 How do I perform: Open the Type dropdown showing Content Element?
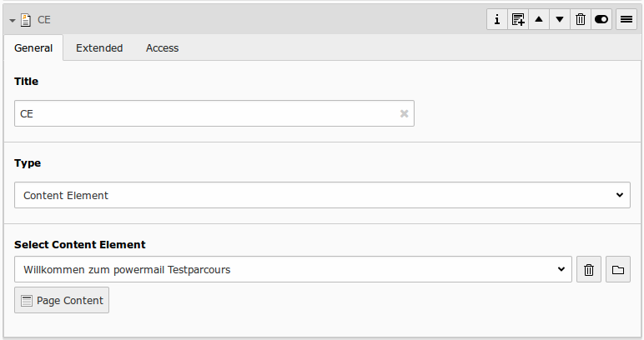pyautogui.click(x=322, y=195)
